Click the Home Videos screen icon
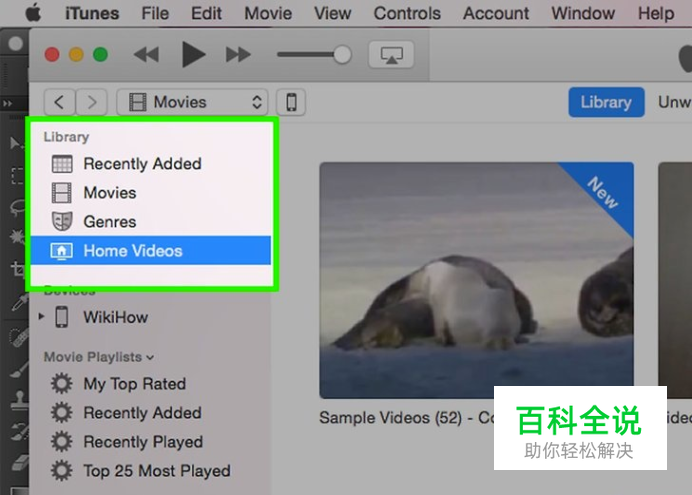Viewport: 692px width, 495px height. coord(62,251)
